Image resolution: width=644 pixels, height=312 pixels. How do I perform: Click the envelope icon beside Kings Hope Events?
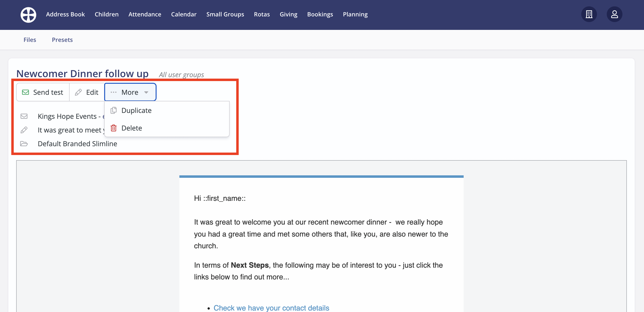click(24, 116)
